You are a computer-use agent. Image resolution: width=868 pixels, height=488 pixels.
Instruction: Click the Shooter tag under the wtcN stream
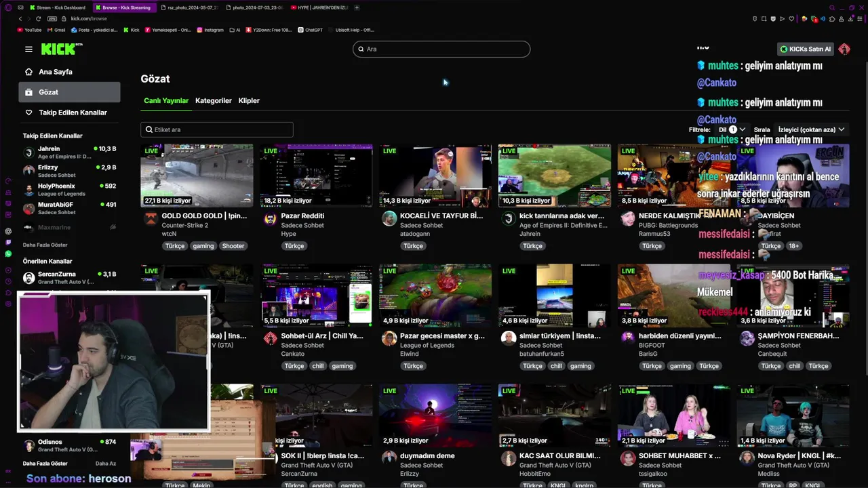[x=233, y=246]
